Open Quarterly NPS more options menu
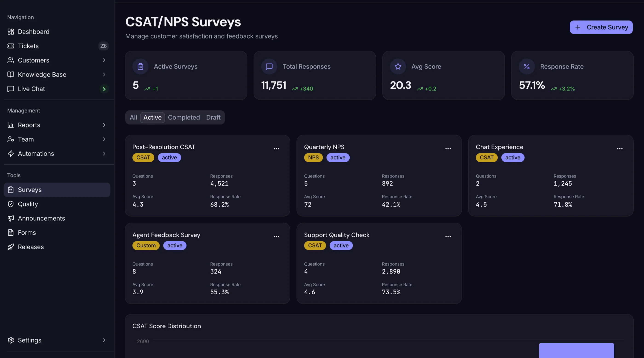 point(448,149)
